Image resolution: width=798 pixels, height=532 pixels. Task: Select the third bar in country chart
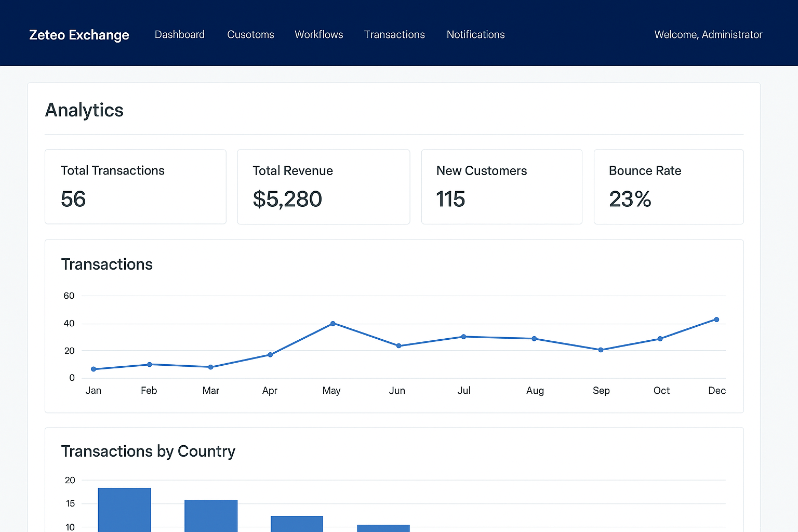pos(297,524)
